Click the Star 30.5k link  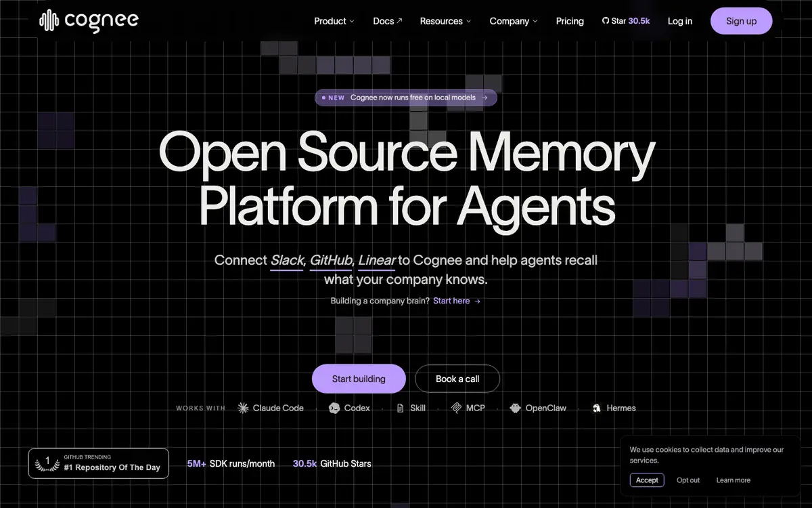tap(626, 21)
